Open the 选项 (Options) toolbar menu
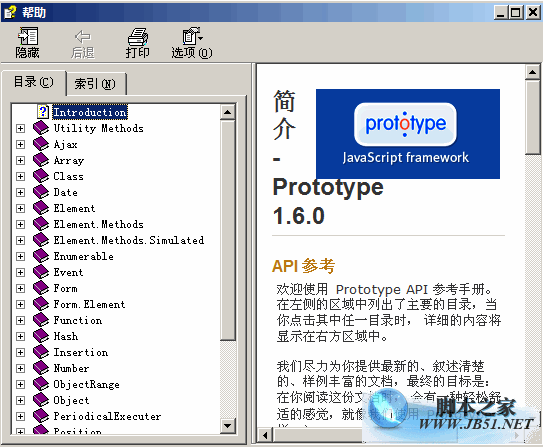The width and height of the screenshot is (543, 447). click(192, 42)
